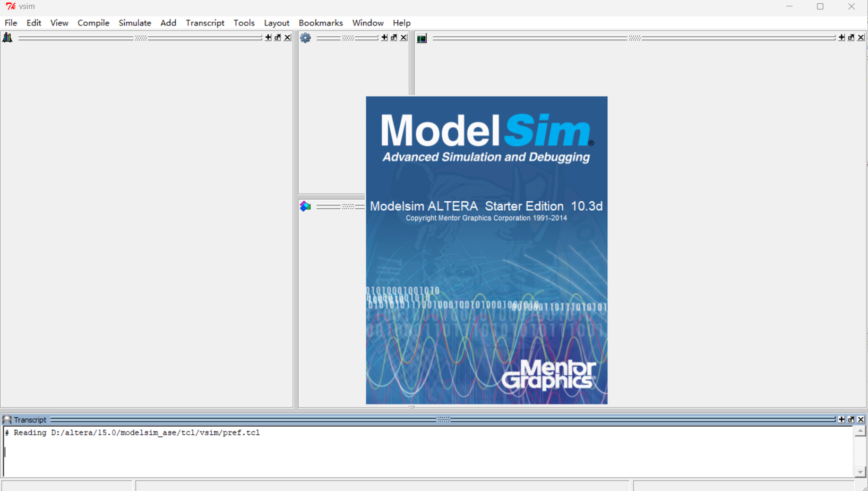The height and width of the screenshot is (491, 868).
Task: Click the Library pane books icon
Action: (x=7, y=38)
